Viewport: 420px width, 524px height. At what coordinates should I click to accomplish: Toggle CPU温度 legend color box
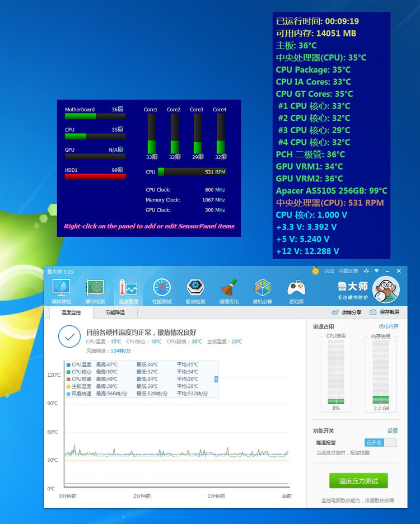[x=68, y=364]
